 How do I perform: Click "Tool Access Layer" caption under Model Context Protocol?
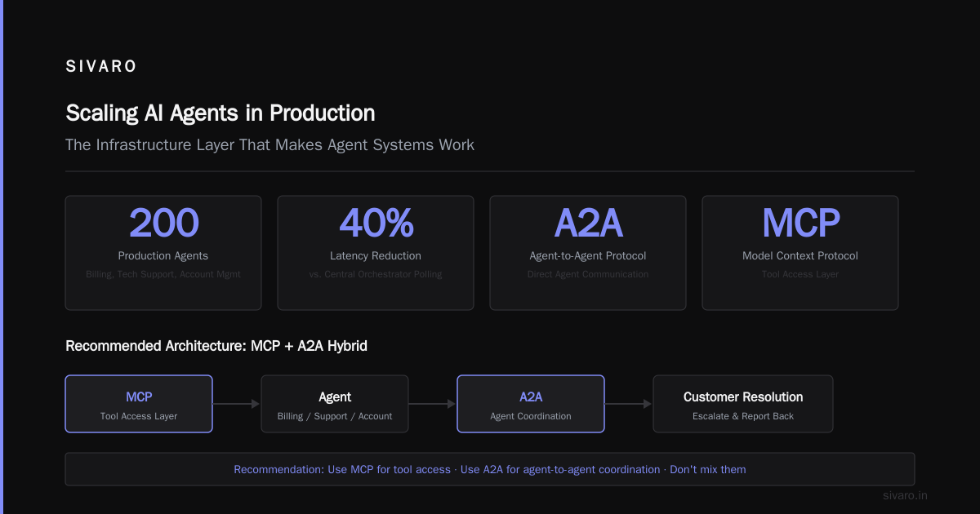800,274
